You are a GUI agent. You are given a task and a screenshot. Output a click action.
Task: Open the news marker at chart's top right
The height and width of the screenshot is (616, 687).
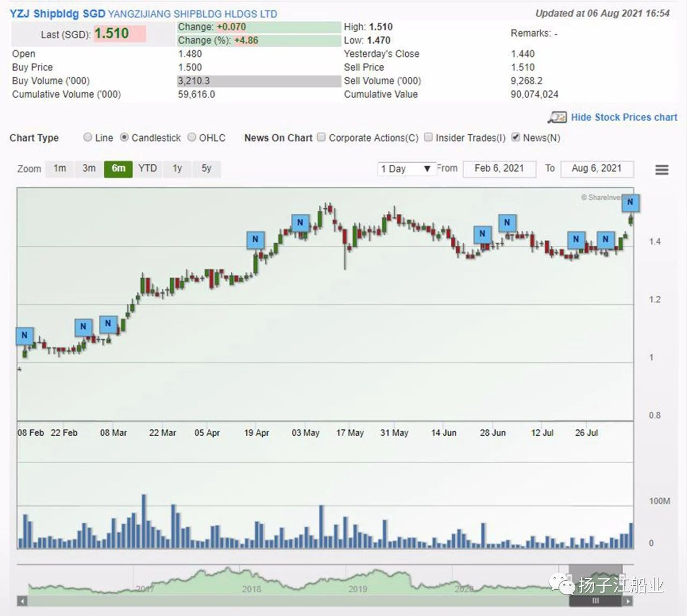(630, 202)
